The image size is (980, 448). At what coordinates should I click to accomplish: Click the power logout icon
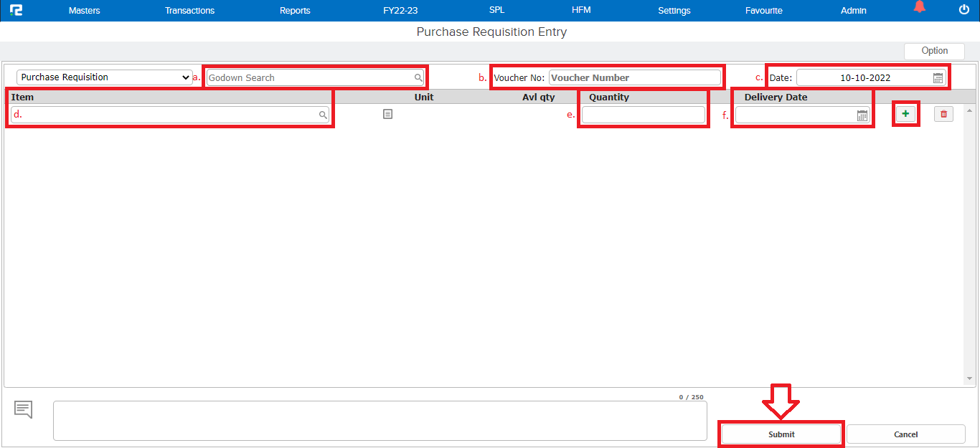click(x=963, y=10)
